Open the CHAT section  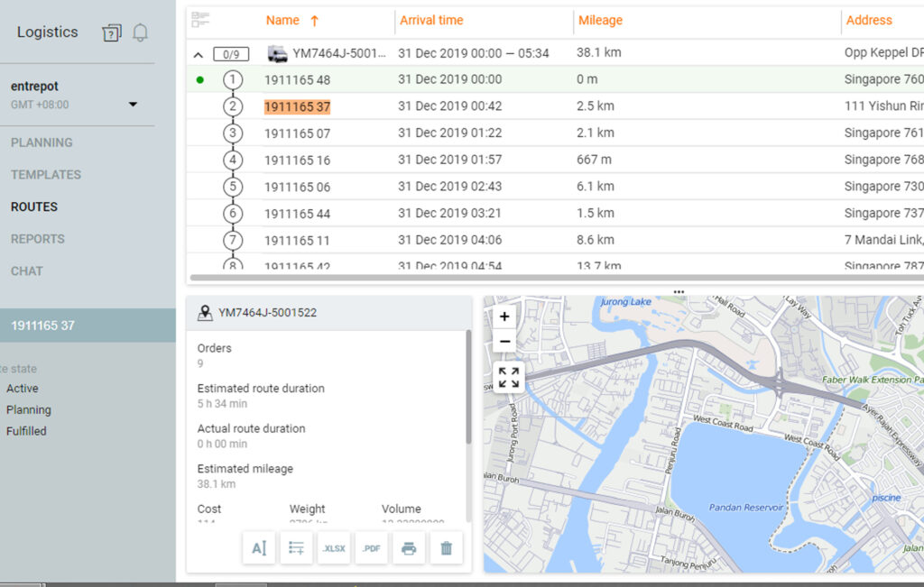tap(26, 271)
